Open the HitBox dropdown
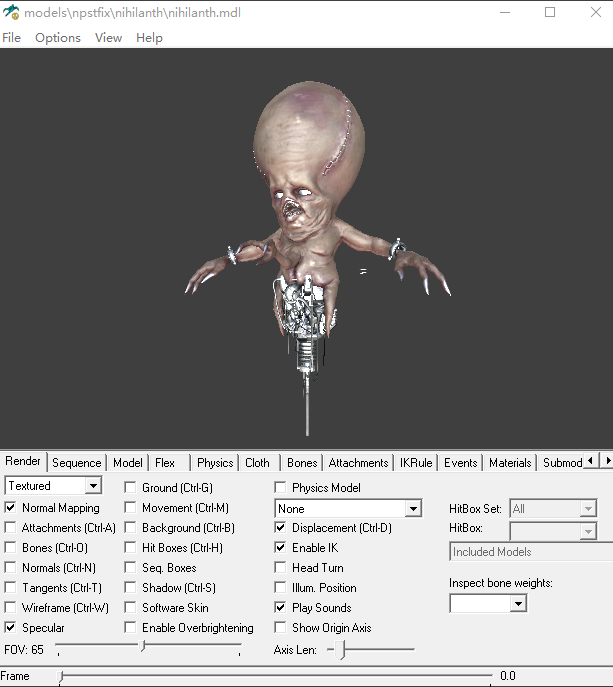 pos(553,531)
